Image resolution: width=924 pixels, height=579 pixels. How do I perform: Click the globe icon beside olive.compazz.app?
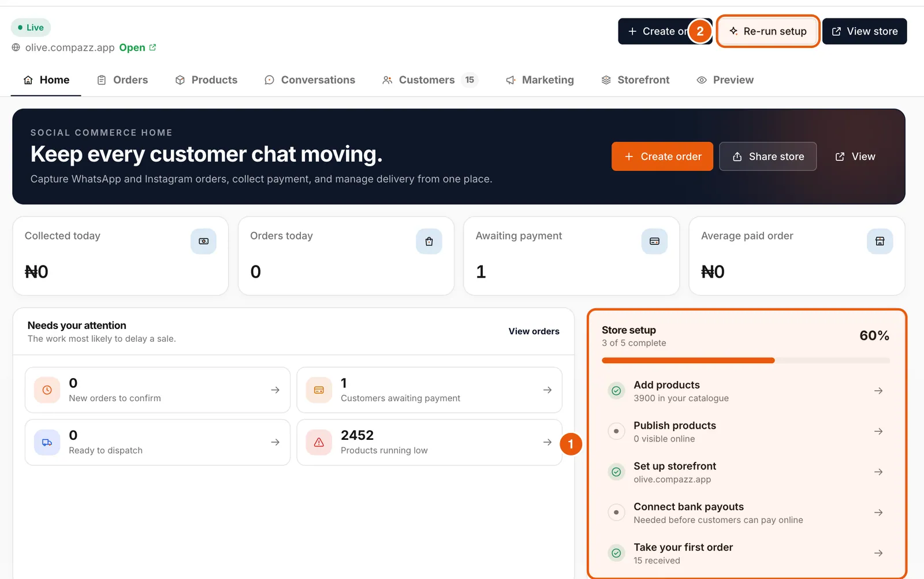click(16, 47)
